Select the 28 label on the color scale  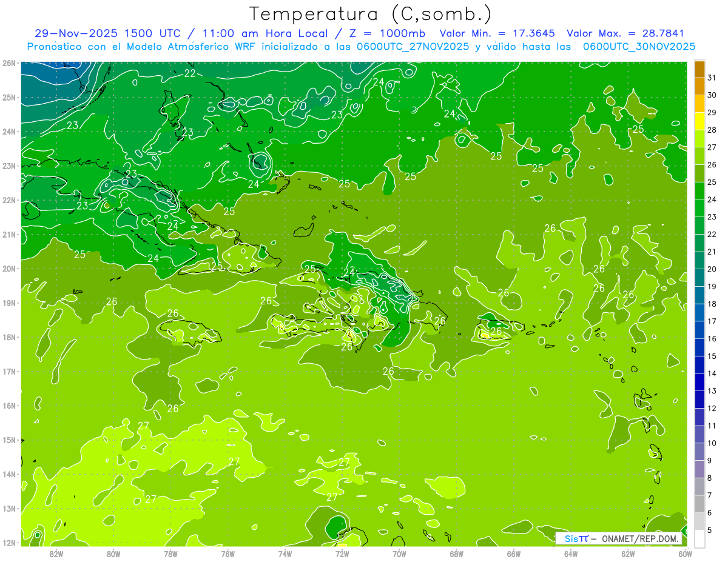coord(712,130)
